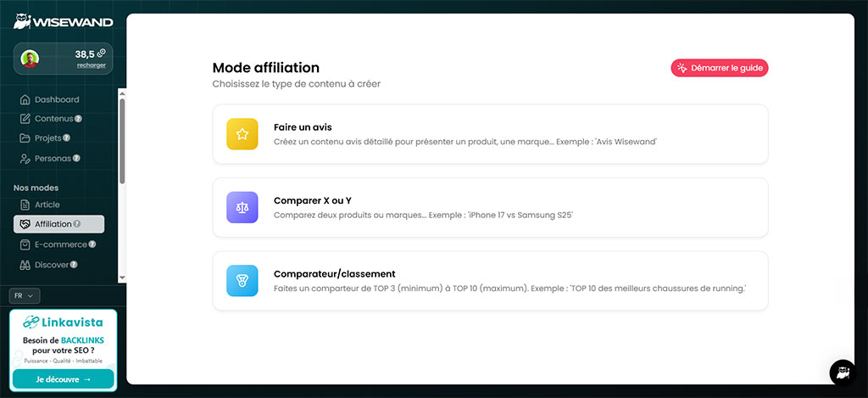The image size is (868, 398).
Task: Click the blue medal ranking icon
Action: [242, 281]
